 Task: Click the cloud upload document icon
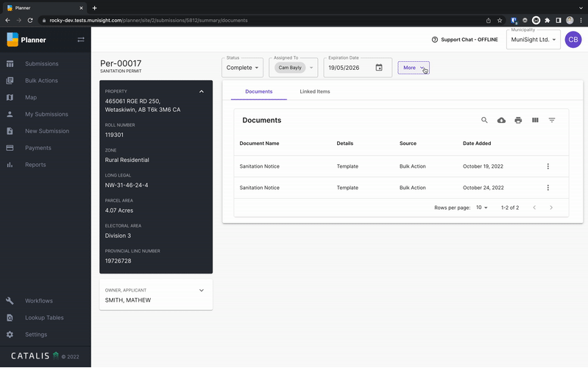click(x=501, y=120)
